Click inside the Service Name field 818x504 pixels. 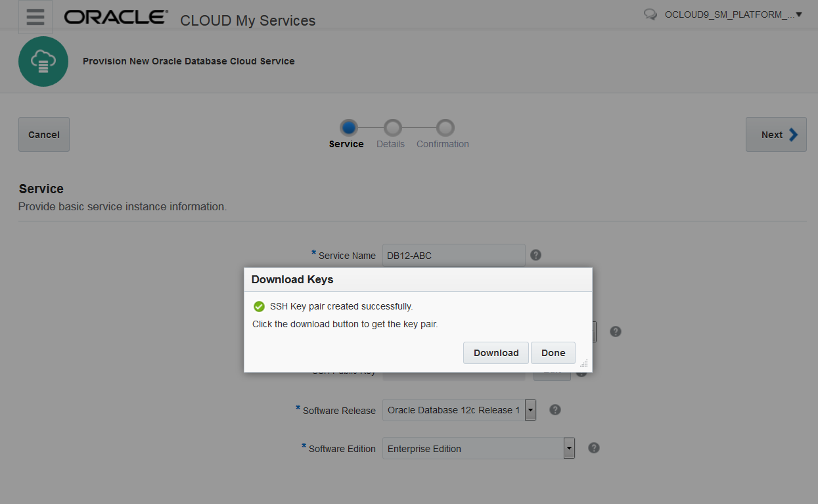[x=453, y=255]
